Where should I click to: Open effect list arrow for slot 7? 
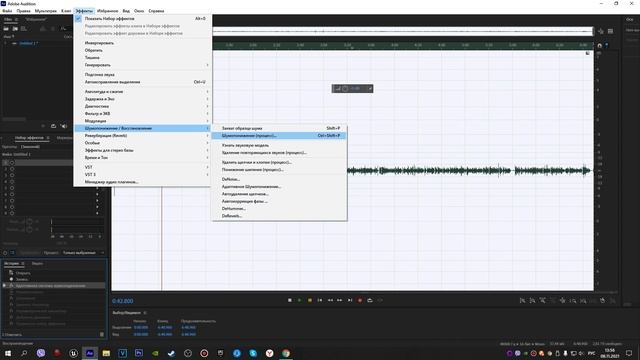(97, 200)
